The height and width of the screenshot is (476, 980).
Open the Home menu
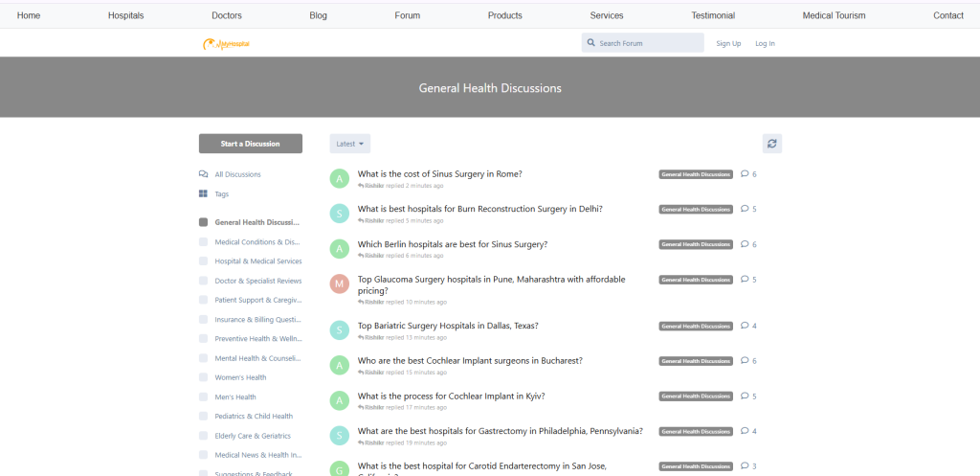point(29,15)
